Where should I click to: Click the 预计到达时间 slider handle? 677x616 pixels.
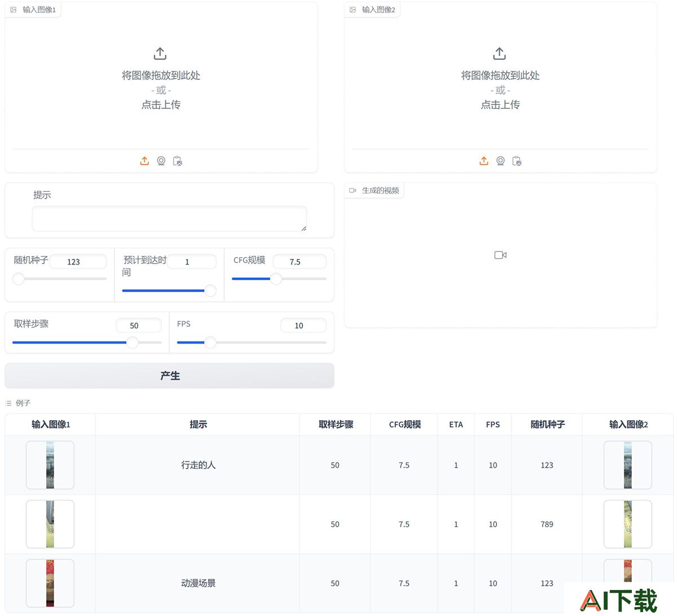point(210,291)
